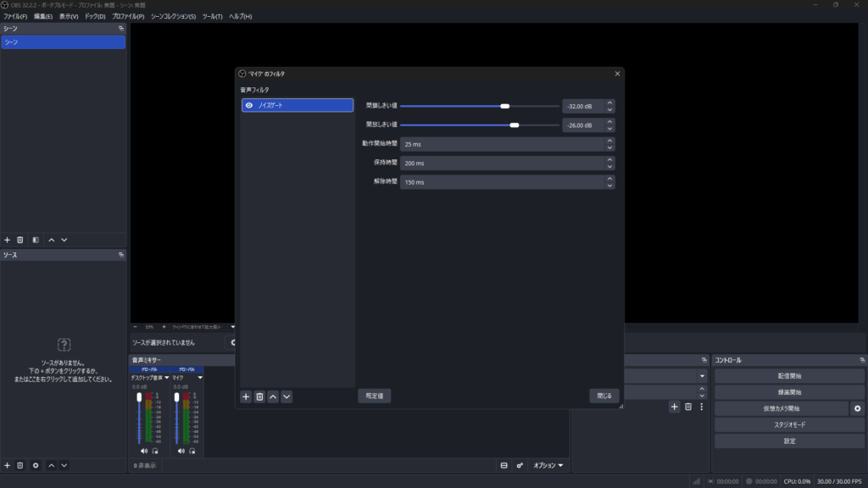Image resolution: width=868 pixels, height=488 pixels.
Task: Toggle ノイズゲート filter visibility eye
Action: pyautogui.click(x=249, y=105)
